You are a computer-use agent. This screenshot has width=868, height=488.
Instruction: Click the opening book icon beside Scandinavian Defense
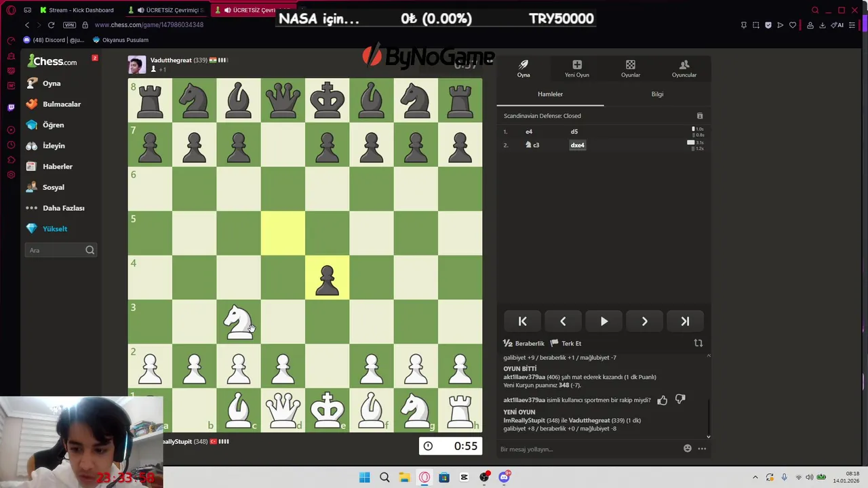(x=700, y=116)
